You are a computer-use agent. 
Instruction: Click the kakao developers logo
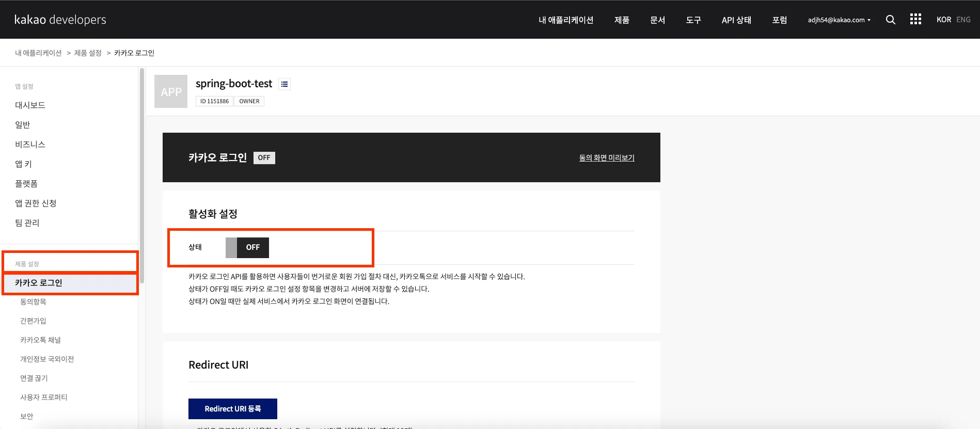tap(60, 20)
